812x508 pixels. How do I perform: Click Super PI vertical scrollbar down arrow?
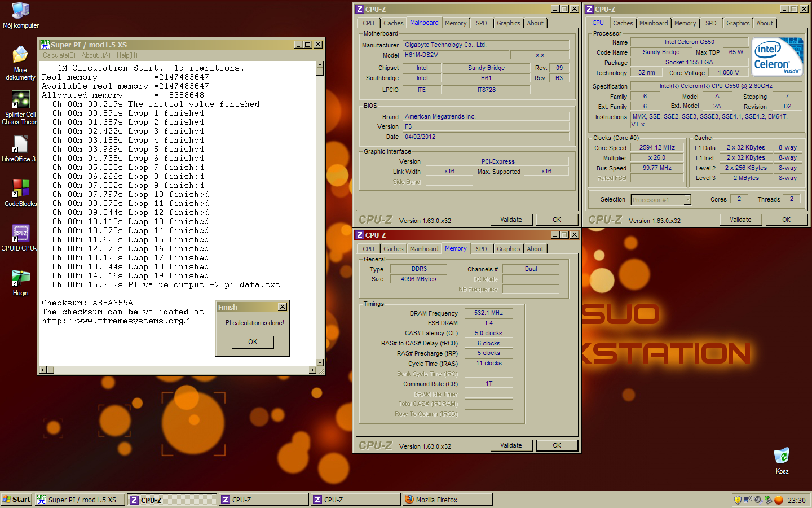pyautogui.click(x=320, y=362)
